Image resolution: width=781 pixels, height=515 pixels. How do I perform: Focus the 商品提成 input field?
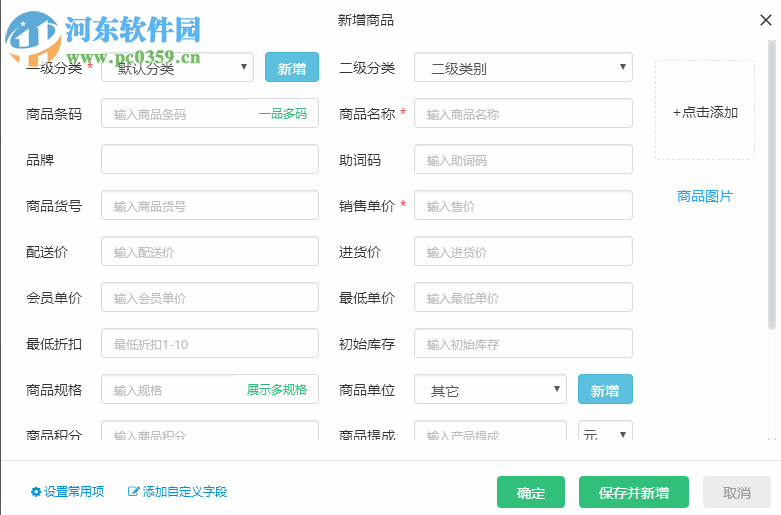tap(490, 431)
